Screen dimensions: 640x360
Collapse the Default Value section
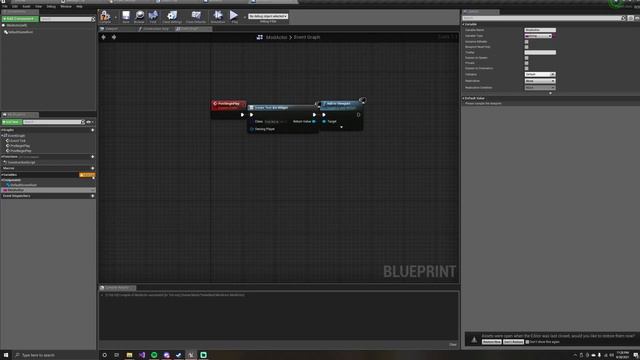point(464,98)
